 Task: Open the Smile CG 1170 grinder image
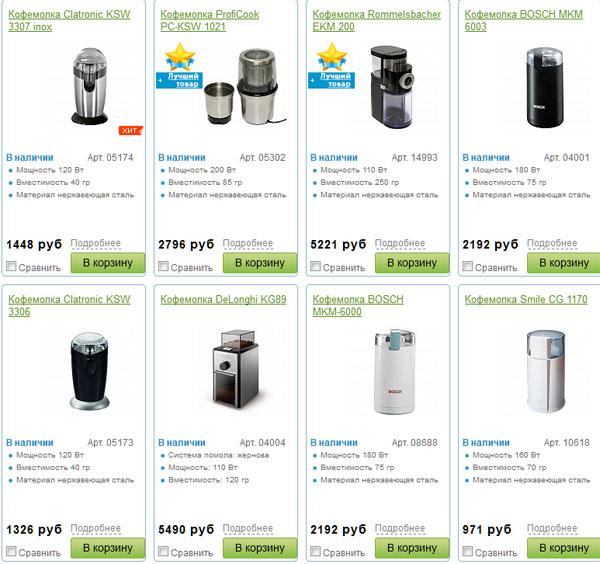tap(545, 371)
